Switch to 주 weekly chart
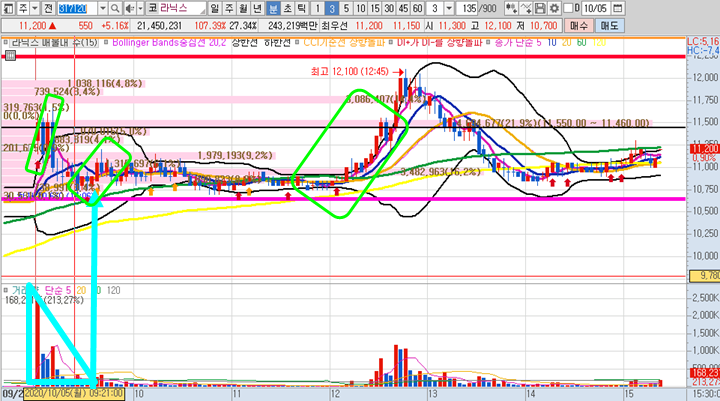The height and width of the screenshot is (401, 720). (229, 8)
